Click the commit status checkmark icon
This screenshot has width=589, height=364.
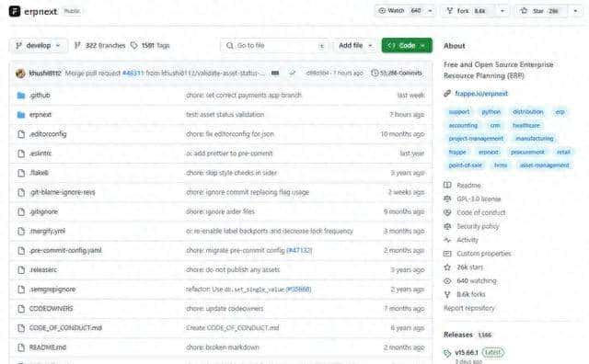[x=293, y=74]
